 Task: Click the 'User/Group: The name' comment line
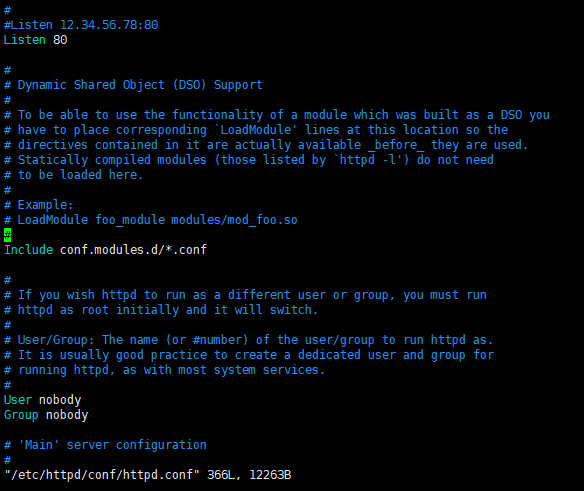coord(249,340)
